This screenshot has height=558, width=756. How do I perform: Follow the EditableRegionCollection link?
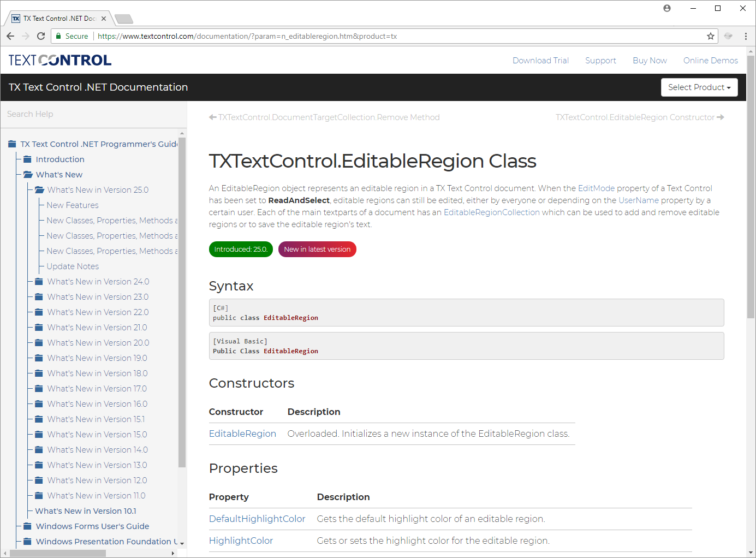click(492, 212)
